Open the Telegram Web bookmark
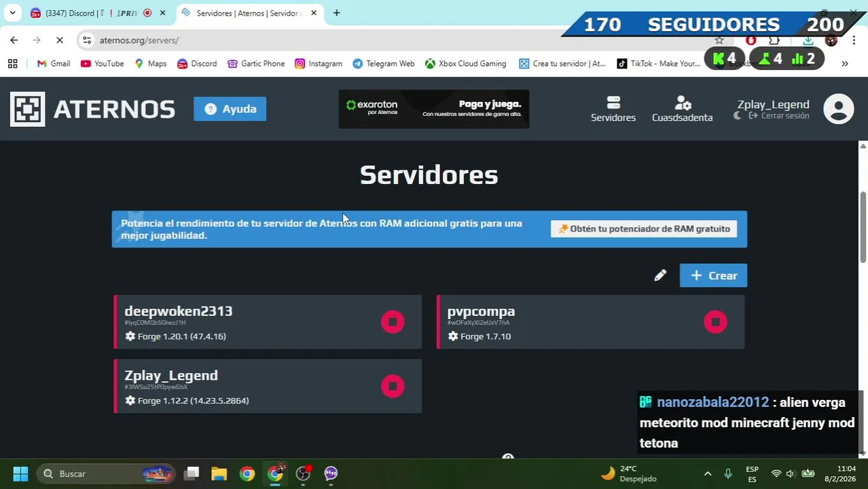Image resolution: width=868 pixels, height=489 pixels. [384, 63]
